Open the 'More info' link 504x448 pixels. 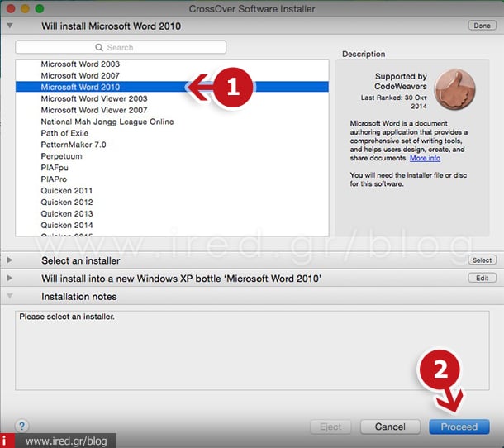425,158
